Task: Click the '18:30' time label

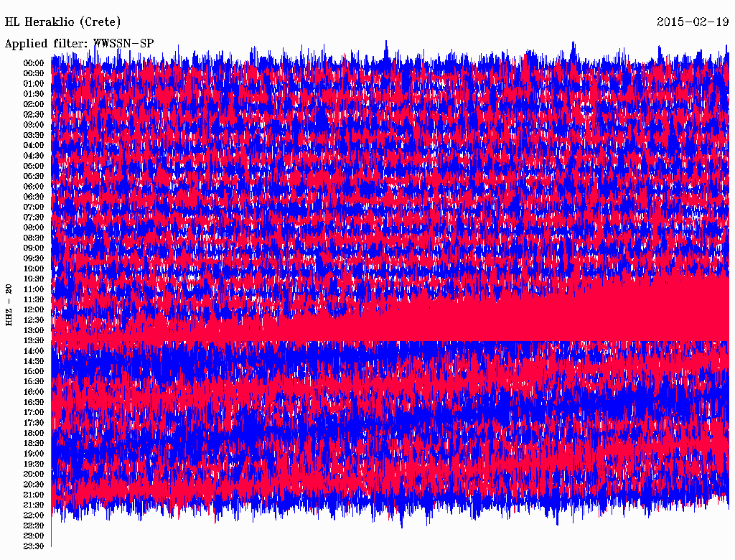Action: point(33,443)
